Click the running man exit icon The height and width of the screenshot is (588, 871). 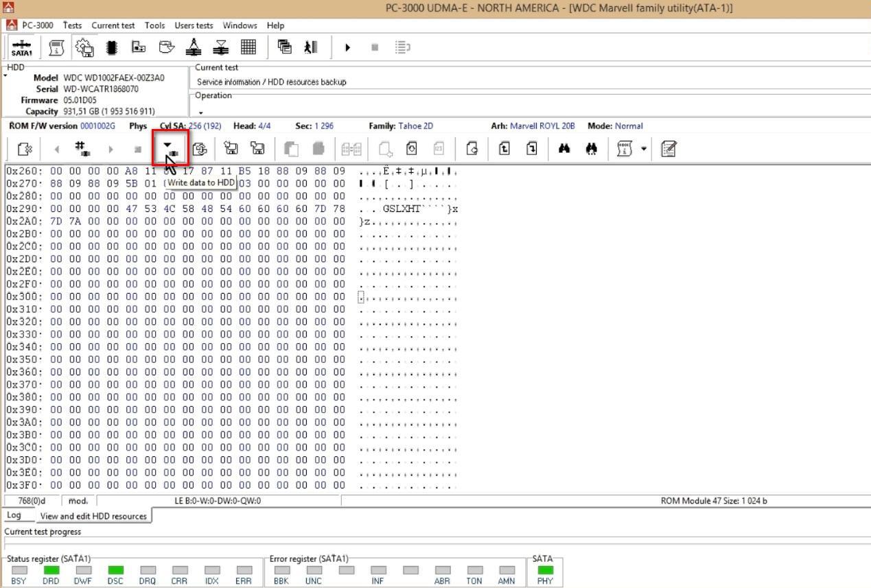(x=311, y=47)
